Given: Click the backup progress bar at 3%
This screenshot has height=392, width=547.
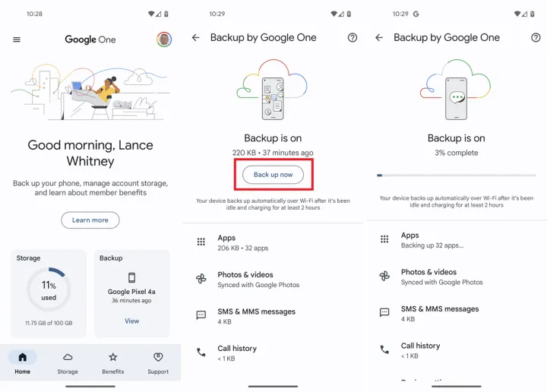Looking at the screenshot, I should (457, 175).
